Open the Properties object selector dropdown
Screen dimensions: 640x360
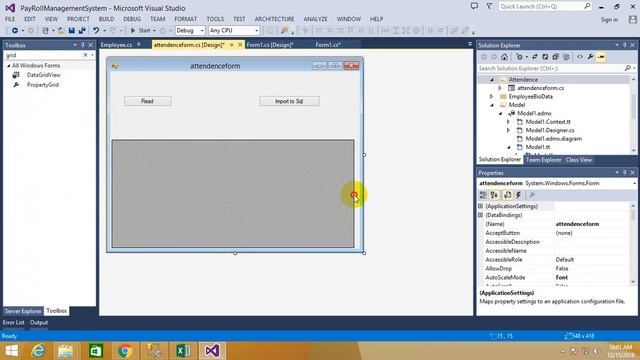[x=634, y=184]
